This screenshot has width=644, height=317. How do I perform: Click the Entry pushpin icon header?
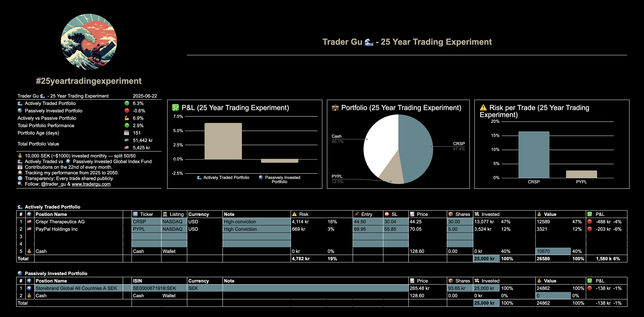click(x=357, y=214)
